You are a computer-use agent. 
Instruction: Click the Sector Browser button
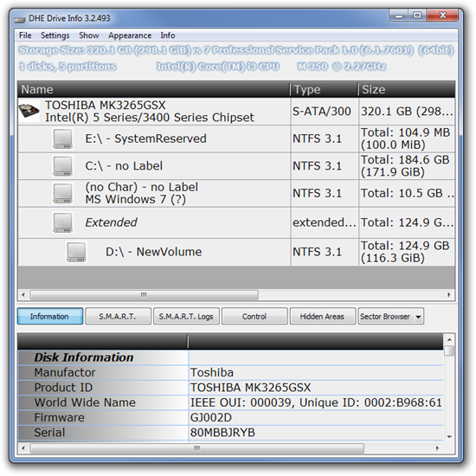coord(385,316)
